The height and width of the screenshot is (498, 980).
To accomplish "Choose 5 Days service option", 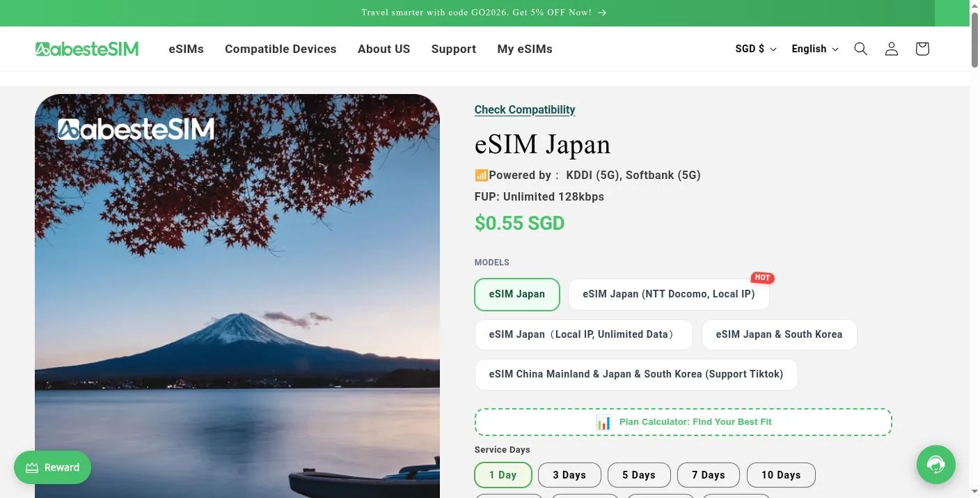I will point(639,475).
